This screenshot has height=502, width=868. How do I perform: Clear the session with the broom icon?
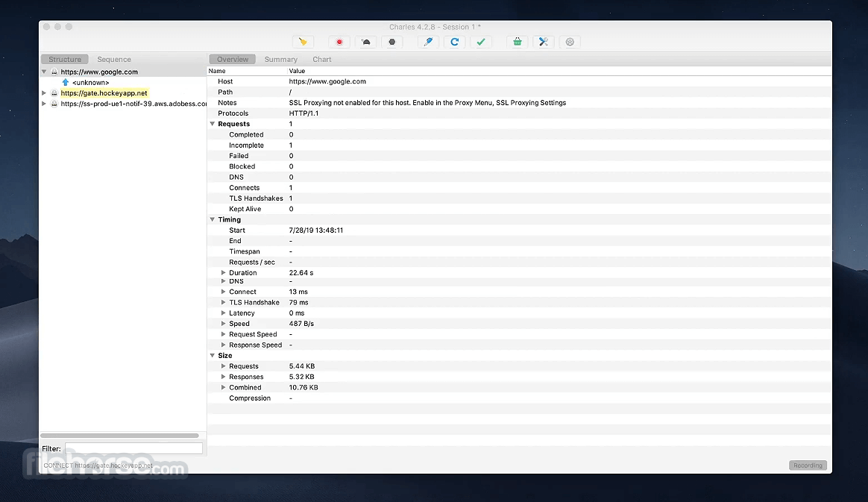(303, 42)
